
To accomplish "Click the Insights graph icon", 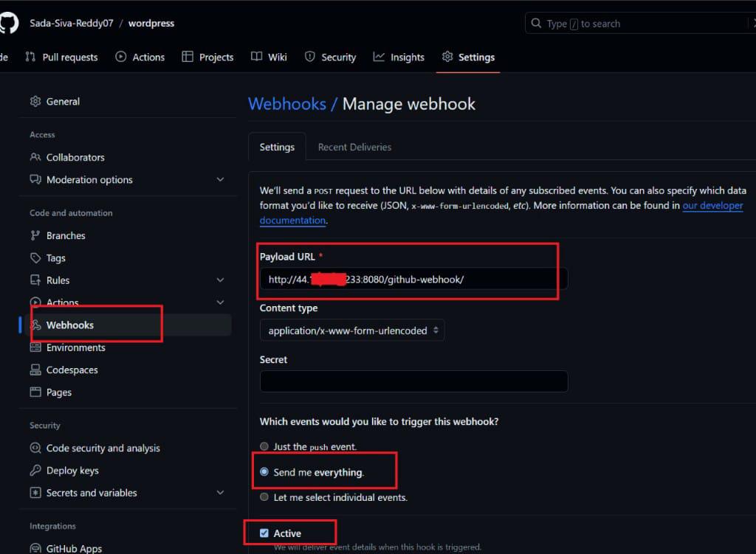I will [379, 57].
